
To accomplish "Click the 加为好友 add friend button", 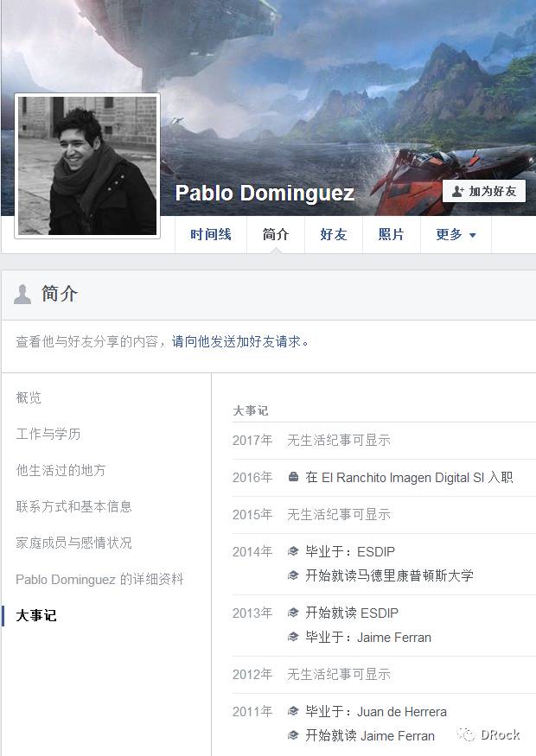I will coord(484,191).
